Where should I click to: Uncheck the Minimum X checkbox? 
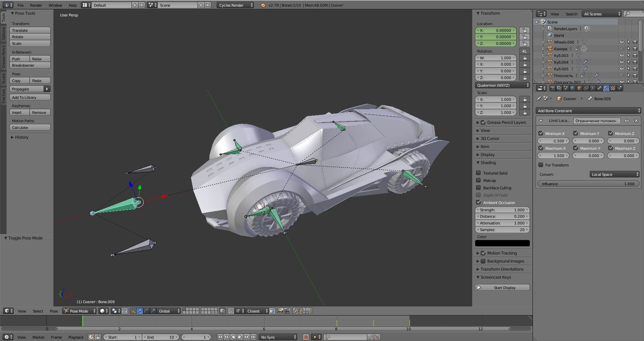click(541, 133)
